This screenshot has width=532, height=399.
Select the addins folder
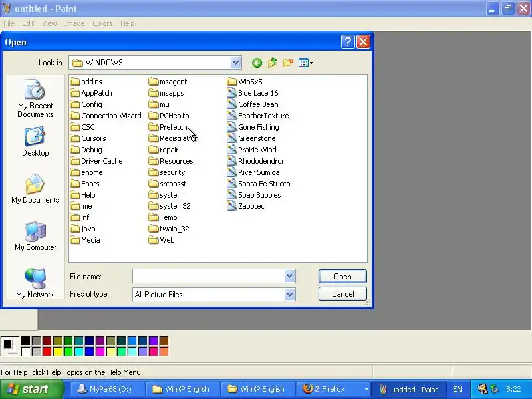(86, 82)
